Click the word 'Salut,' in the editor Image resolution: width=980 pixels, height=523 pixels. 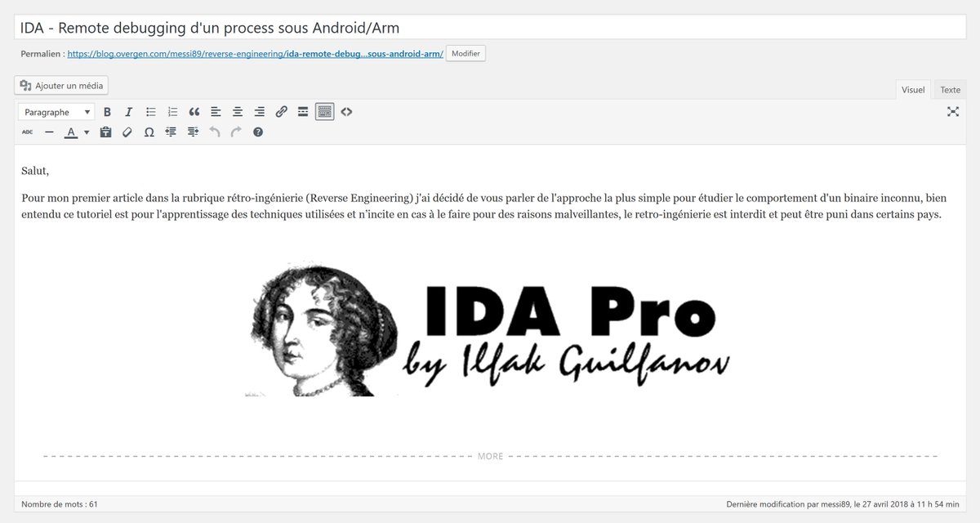pos(35,171)
